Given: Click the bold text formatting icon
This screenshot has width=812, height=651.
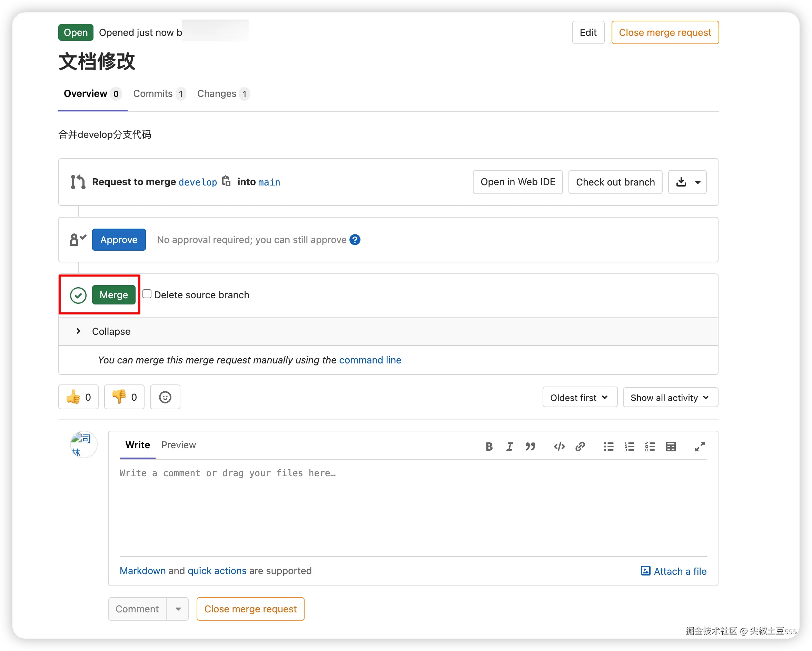Looking at the screenshot, I should pos(489,447).
